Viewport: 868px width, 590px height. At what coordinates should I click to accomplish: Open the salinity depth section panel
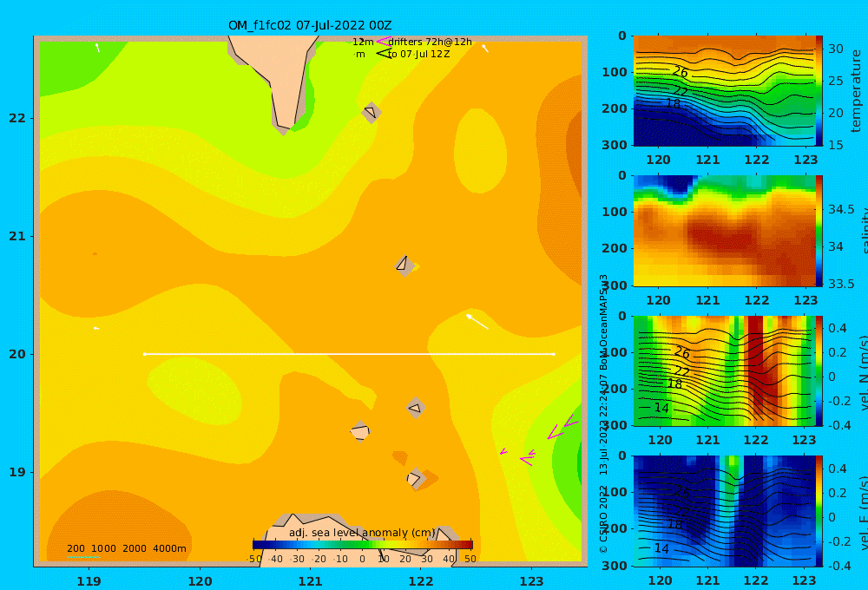[724, 231]
